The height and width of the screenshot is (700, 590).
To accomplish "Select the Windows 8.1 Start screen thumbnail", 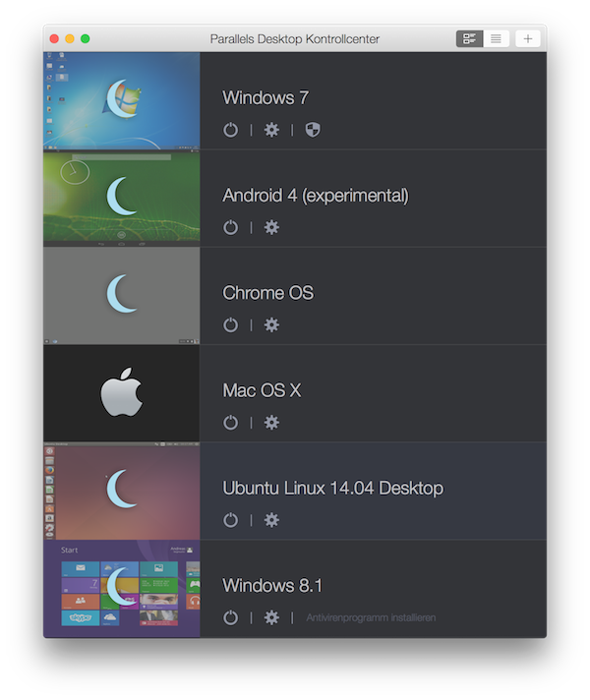I will tap(122, 588).
